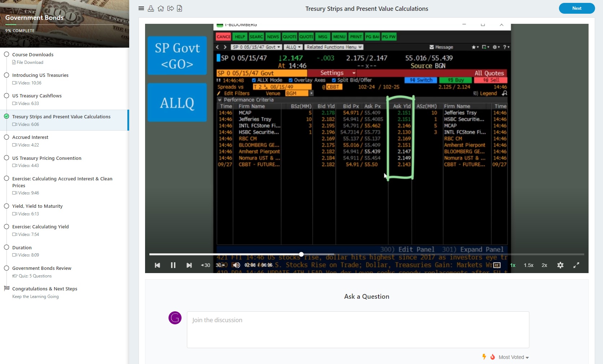Click the Next button

[x=577, y=8]
